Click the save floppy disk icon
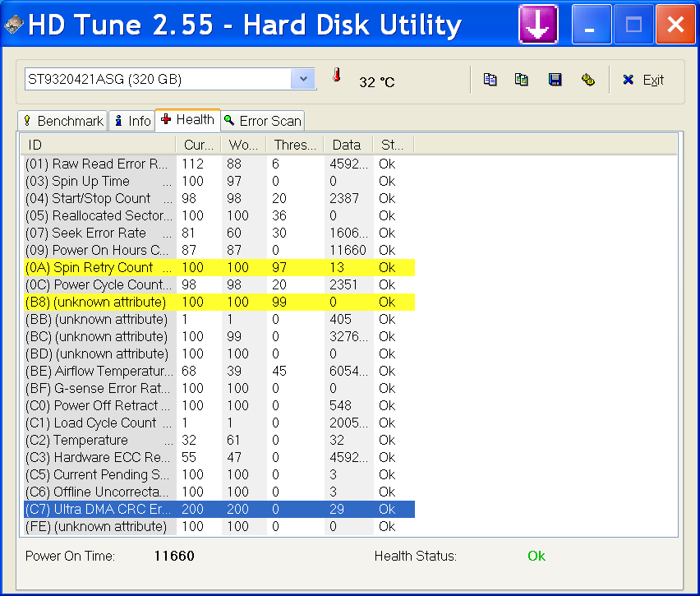This screenshot has width=700, height=596. [x=555, y=80]
